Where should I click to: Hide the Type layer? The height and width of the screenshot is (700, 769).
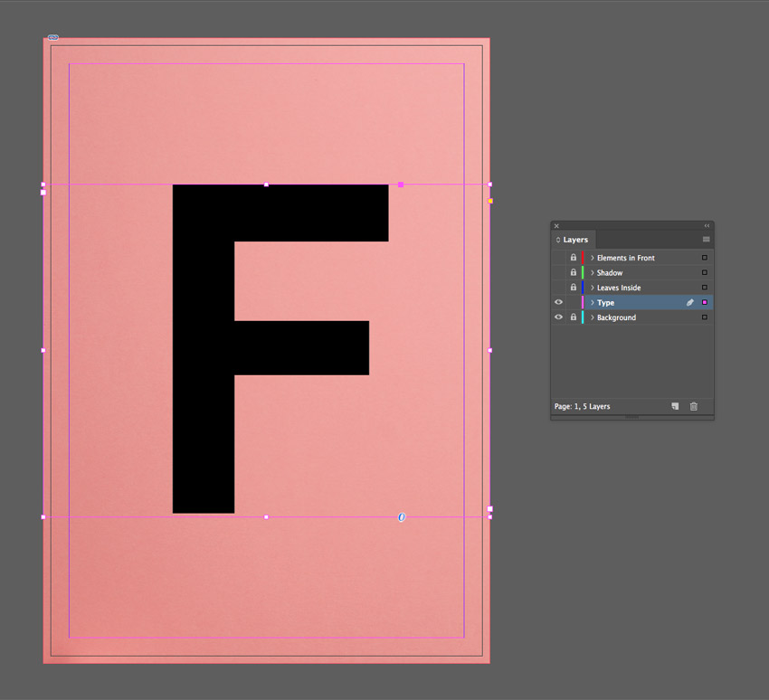pos(558,302)
